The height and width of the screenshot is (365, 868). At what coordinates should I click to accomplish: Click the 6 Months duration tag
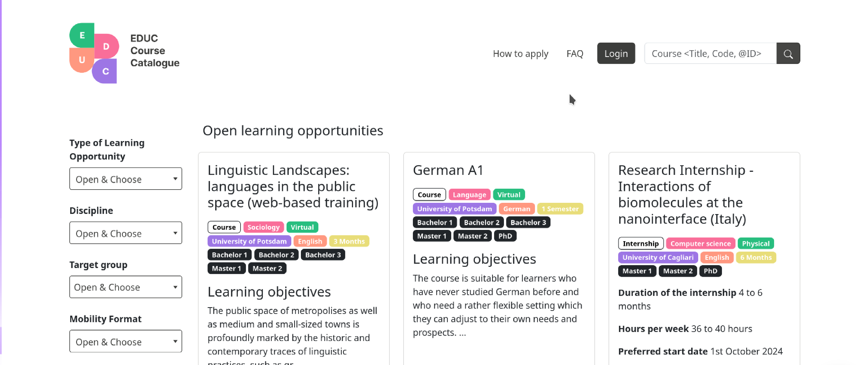point(756,258)
